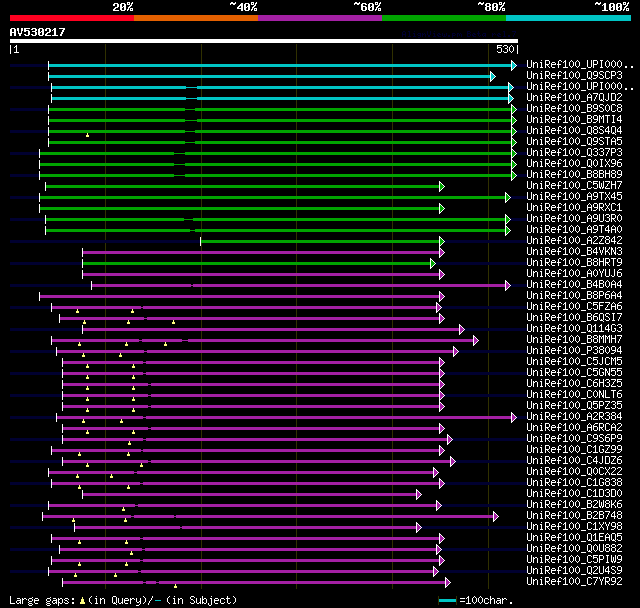Click the green 60–80% identity legend segment
The width and height of the screenshot is (640, 608).
pos(444,18)
